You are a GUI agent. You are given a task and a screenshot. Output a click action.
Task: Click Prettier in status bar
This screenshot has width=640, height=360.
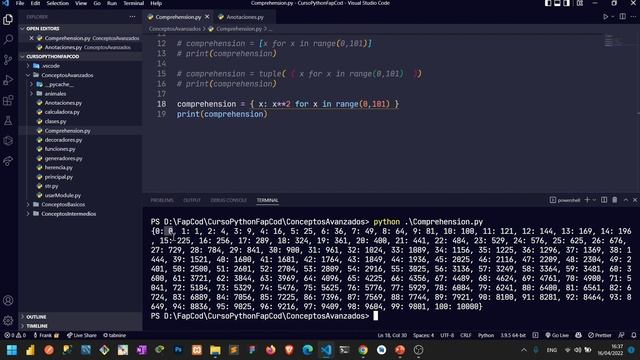600,336
